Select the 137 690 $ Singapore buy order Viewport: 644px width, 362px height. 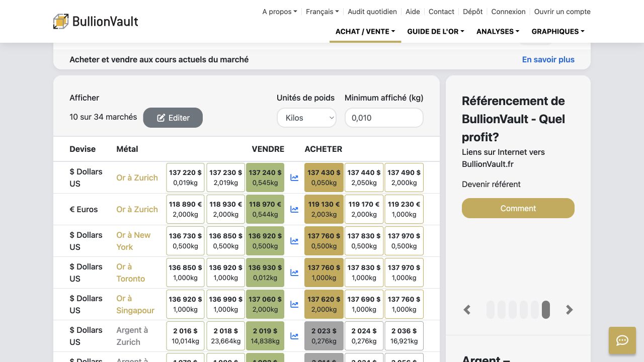(364, 304)
